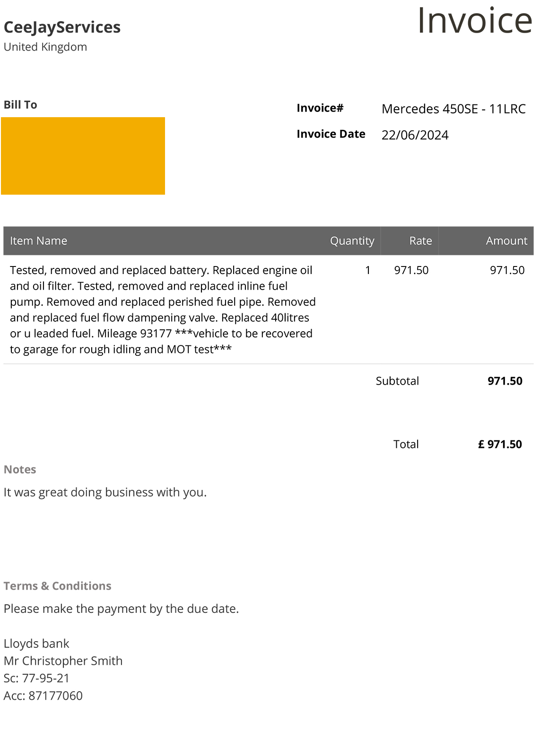540x756 pixels.
Task: Select invoice number Mercedes 450SE - 11LRC
Action: [x=453, y=109]
